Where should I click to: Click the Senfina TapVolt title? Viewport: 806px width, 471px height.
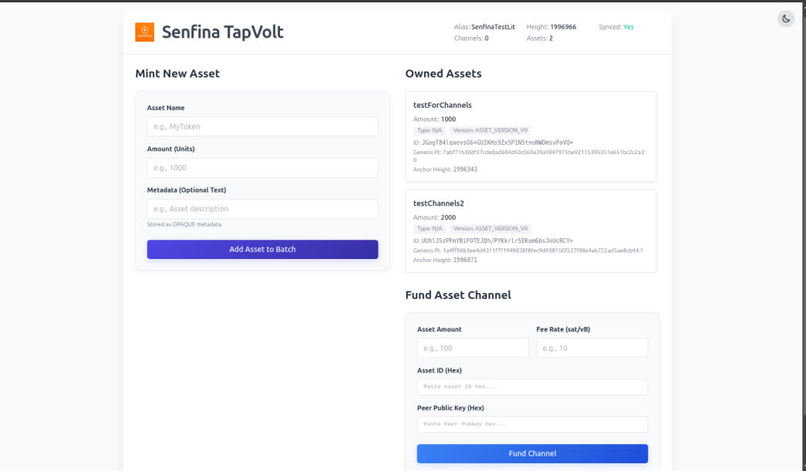[223, 32]
